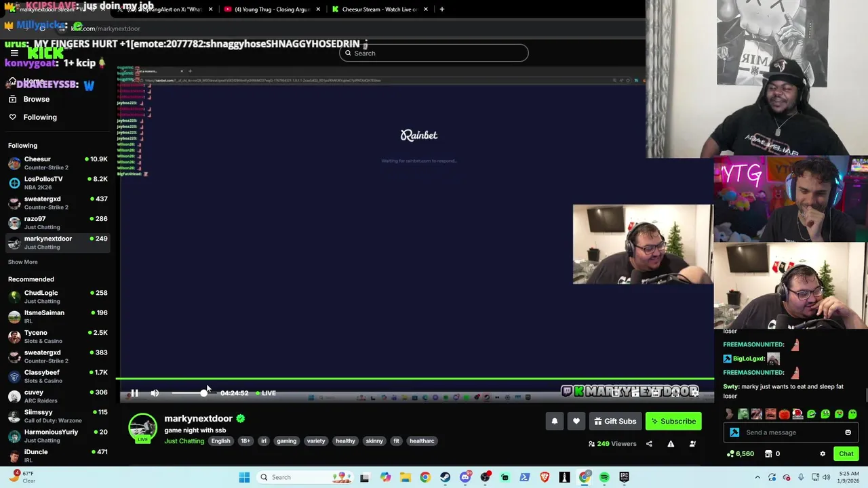Select the gaming stream tag
This screenshot has width=868, height=488.
[286, 441]
